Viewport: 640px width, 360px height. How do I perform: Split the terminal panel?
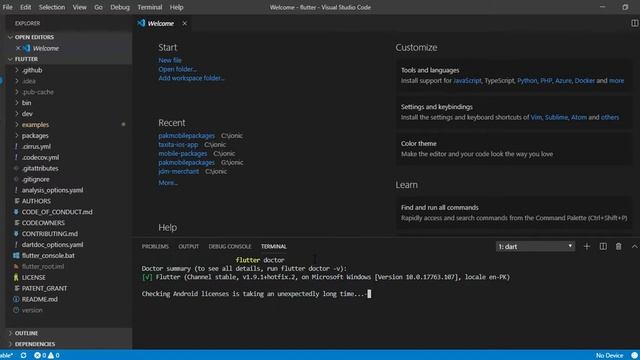click(x=603, y=247)
